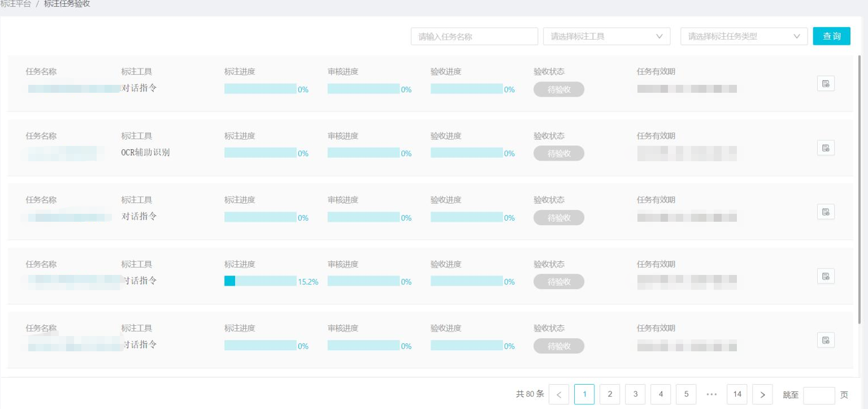This screenshot has width=868, height=409.
Task: Open acceptance icon on OCR辅助识别 row
Action: tap(826, 148)
